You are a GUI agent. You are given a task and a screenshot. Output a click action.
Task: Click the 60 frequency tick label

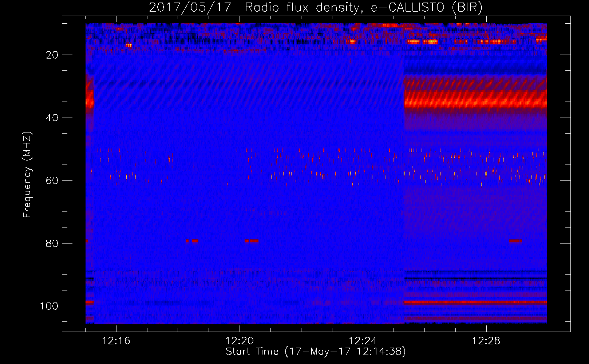(x=52, y=181)
